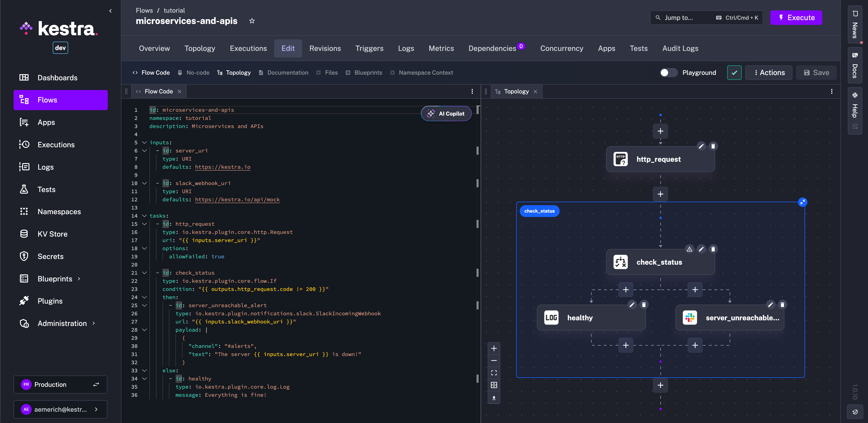Screen dimensions: 868x423
Task: Execute the microservices-and-apis flow
Action: tap(796, 17)
